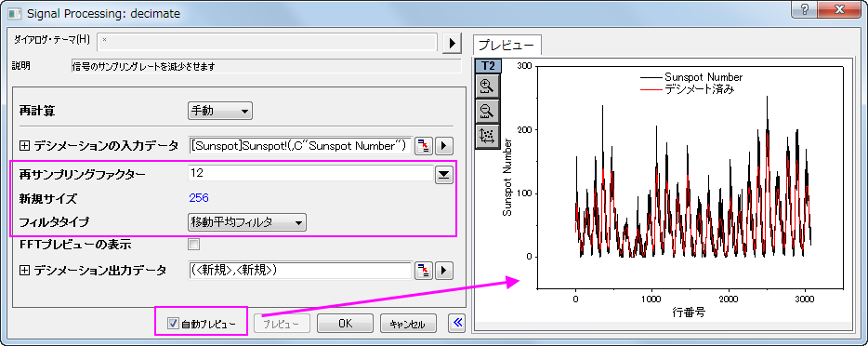Click the input data field with Sunspot range
Image resolution: width=868 pixels, height=346 pixels.
click(x=300, y=146)
